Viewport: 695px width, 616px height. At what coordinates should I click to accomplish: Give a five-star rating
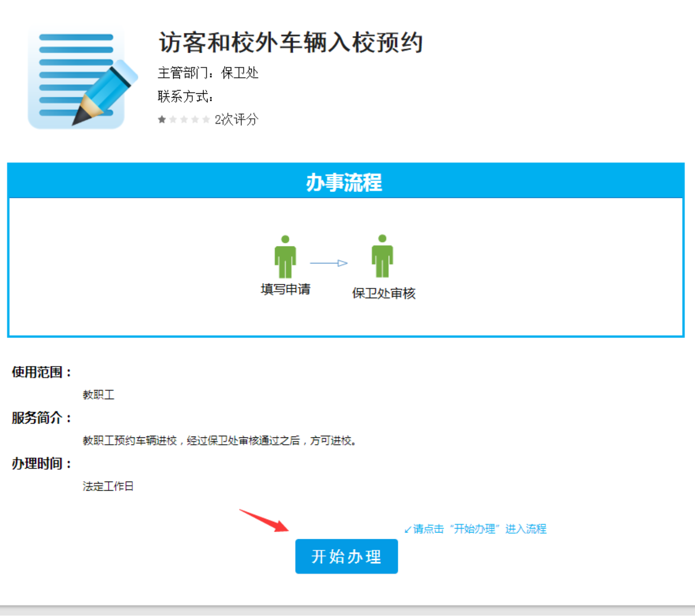(206, 120)
